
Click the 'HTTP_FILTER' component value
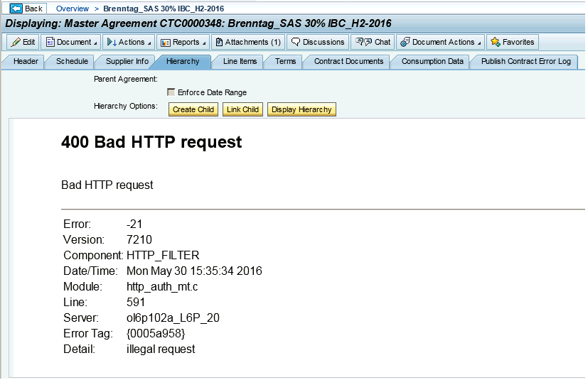coord(163,255)
